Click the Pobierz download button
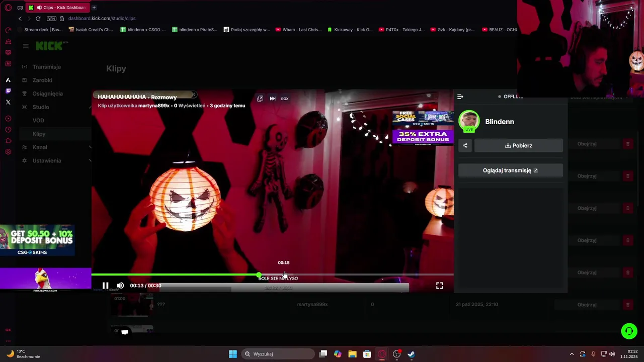This screenshot has height=362, width=644. 519,146
